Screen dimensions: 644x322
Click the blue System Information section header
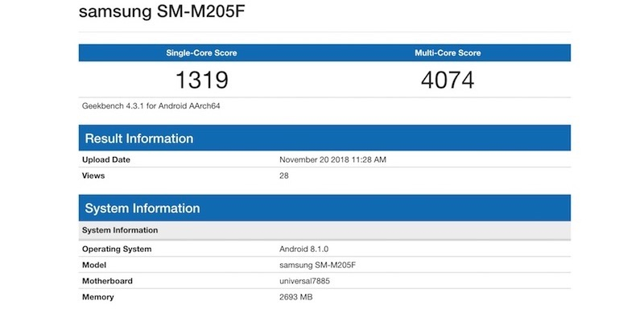(324, 208)
